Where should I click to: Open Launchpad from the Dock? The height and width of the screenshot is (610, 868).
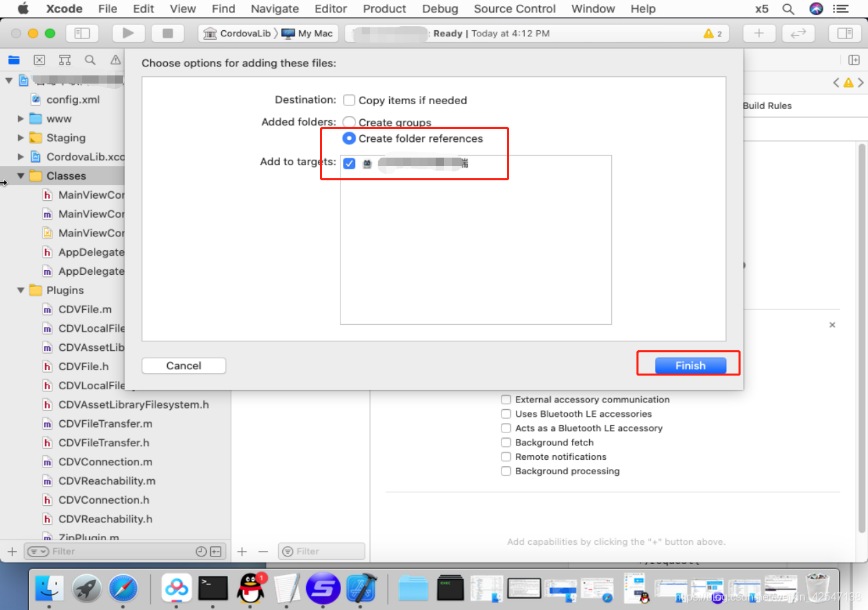point(86,588)
